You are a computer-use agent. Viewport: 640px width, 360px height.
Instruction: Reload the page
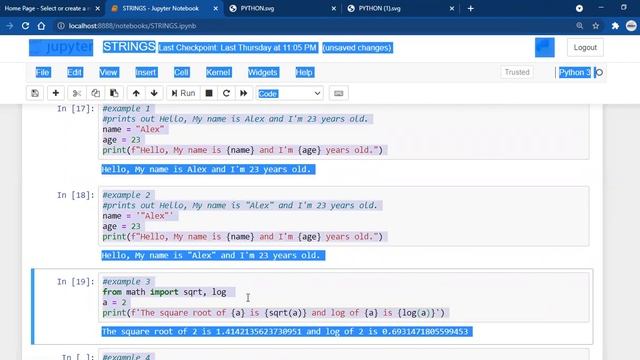tap(25, 26)
